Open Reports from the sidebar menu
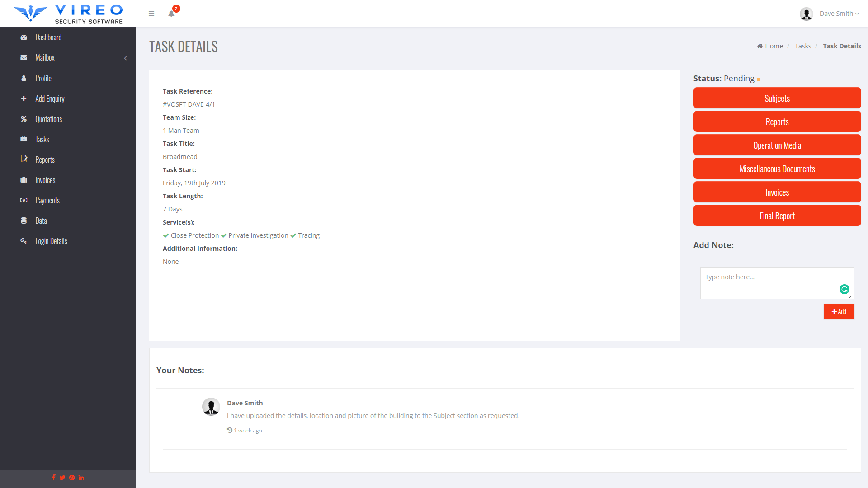868x488 pixels. pos(45,160)
